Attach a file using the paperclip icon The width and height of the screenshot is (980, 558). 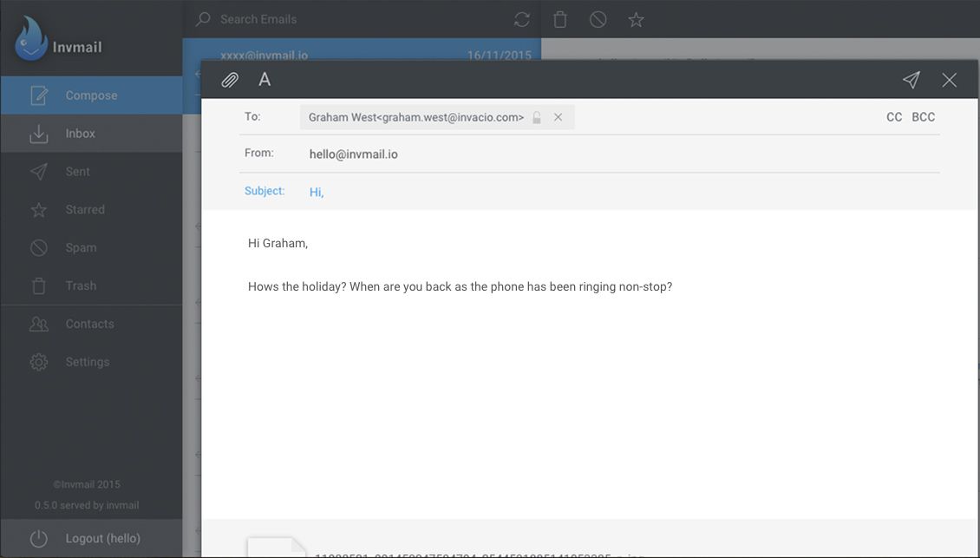click(229, 79)
